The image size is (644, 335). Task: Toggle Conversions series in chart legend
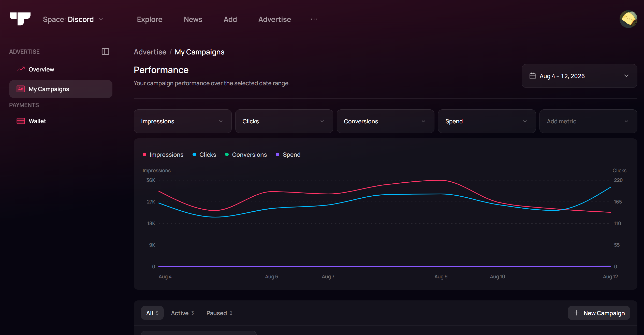pos(246,155)
